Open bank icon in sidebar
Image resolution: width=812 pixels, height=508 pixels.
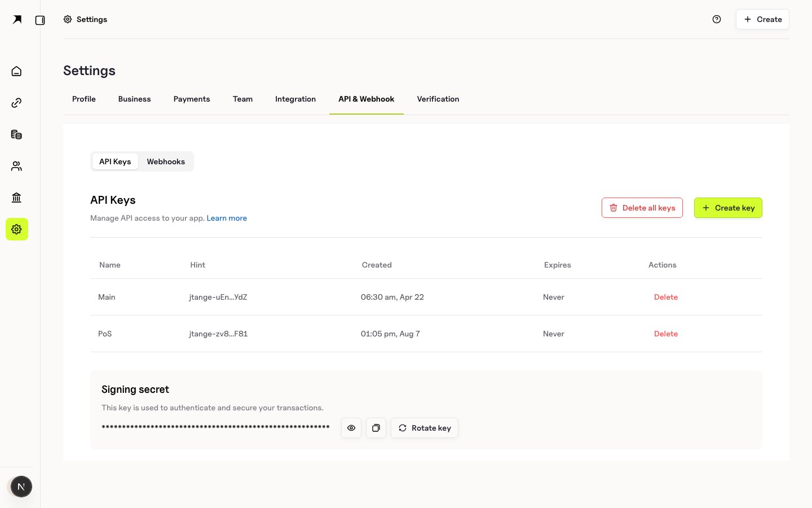[16, 198]
